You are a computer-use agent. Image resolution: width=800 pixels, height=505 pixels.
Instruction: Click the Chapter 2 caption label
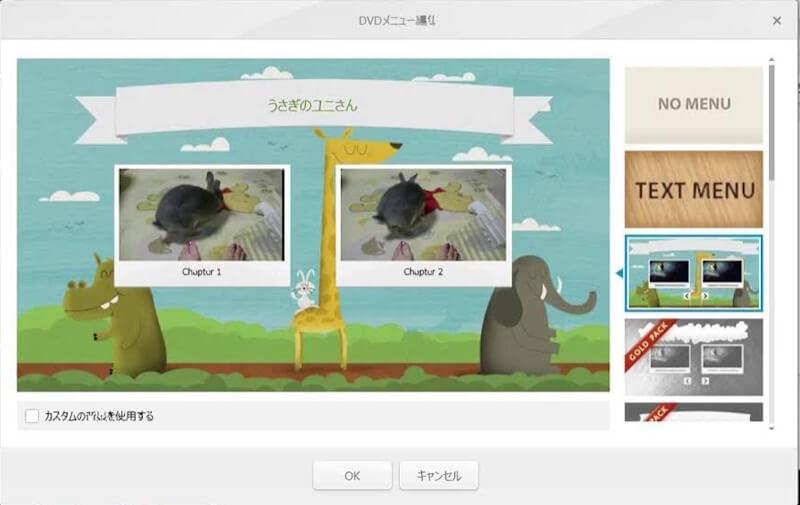click(423, 272)
